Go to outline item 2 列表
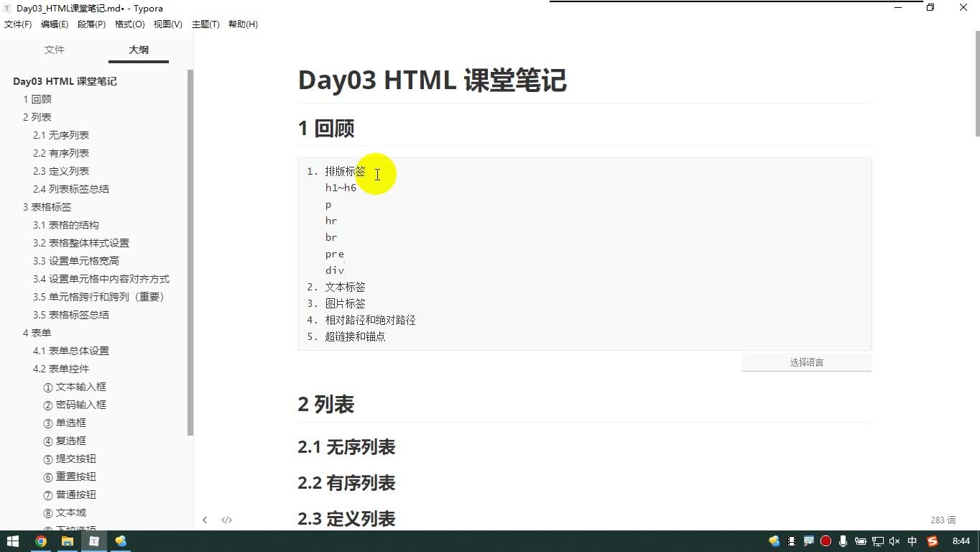This screenshot has height=552, width=980. 37,117
